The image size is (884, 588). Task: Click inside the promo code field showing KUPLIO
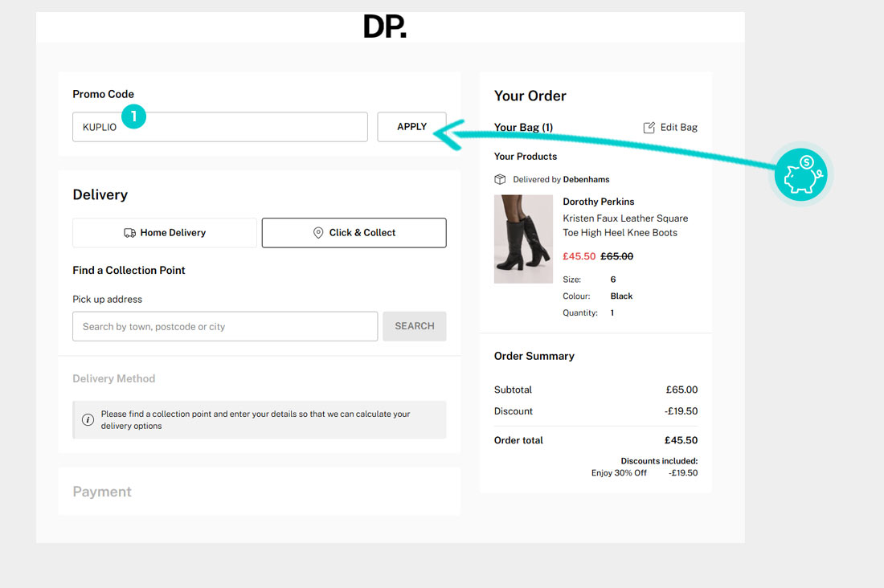[x=219, y=126]
